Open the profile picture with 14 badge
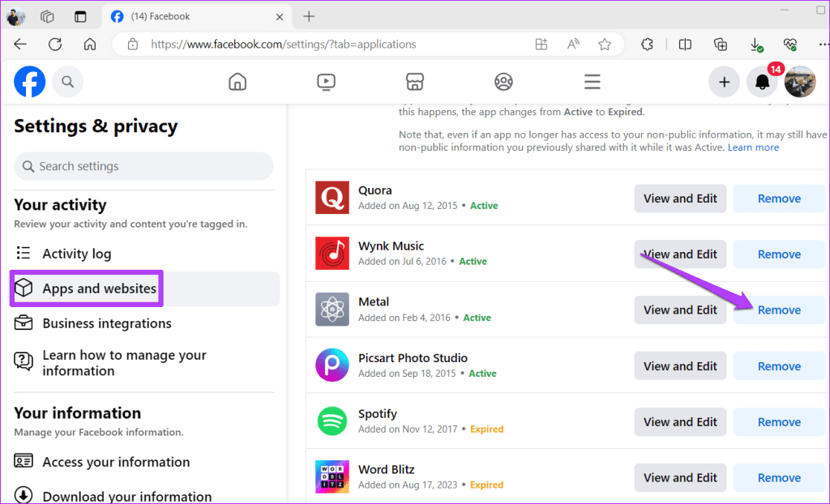The height and width of the screenshot is (504, 830). [800, 81]
